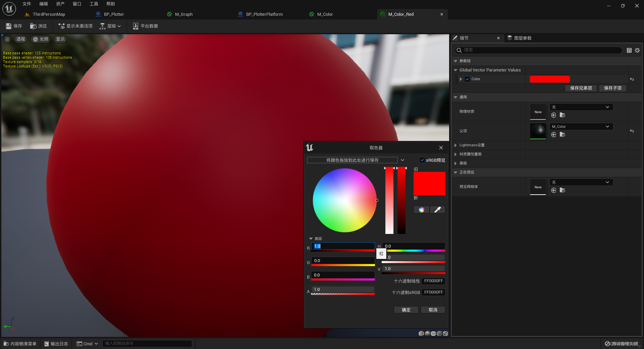This screenshot has height=349, width=644.
Task: Browse to Physical Material in content browser
Action: click(x=562, y=115)
